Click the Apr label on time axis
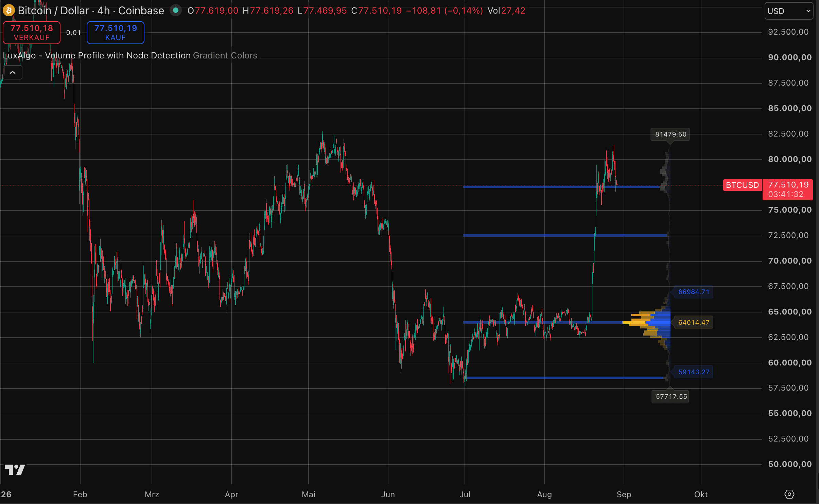 [231, 494]
